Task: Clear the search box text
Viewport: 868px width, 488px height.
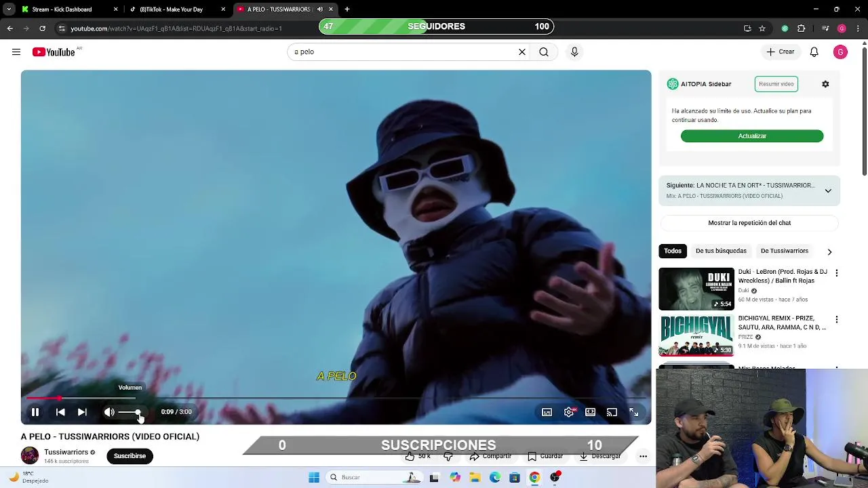Action: click(x=522, y=52)
